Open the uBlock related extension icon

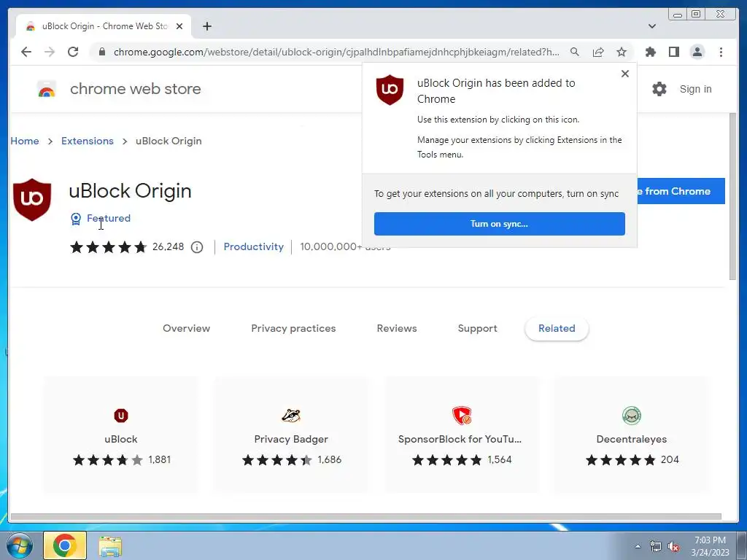point(121,415)
